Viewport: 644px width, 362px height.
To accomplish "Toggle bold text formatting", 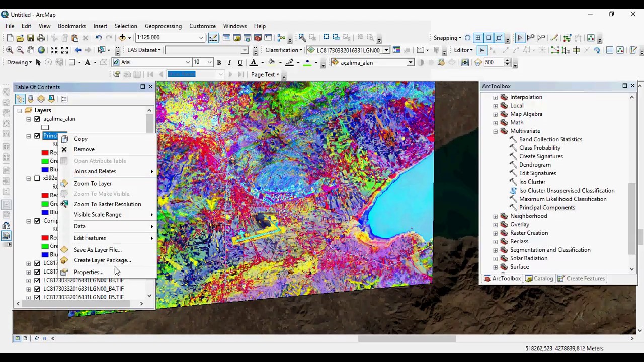I will (219, 62).
